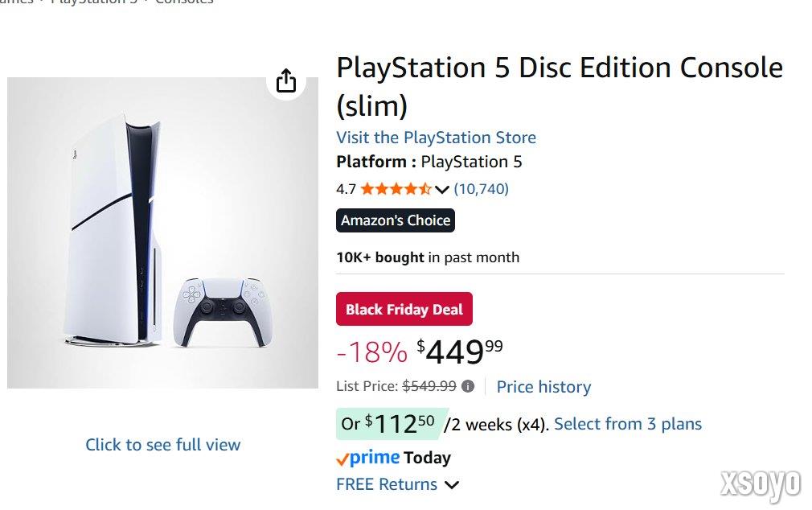Open the PS5 console product image
The image size is (812, 510).
pyautogui.click(x=162, y=233)
